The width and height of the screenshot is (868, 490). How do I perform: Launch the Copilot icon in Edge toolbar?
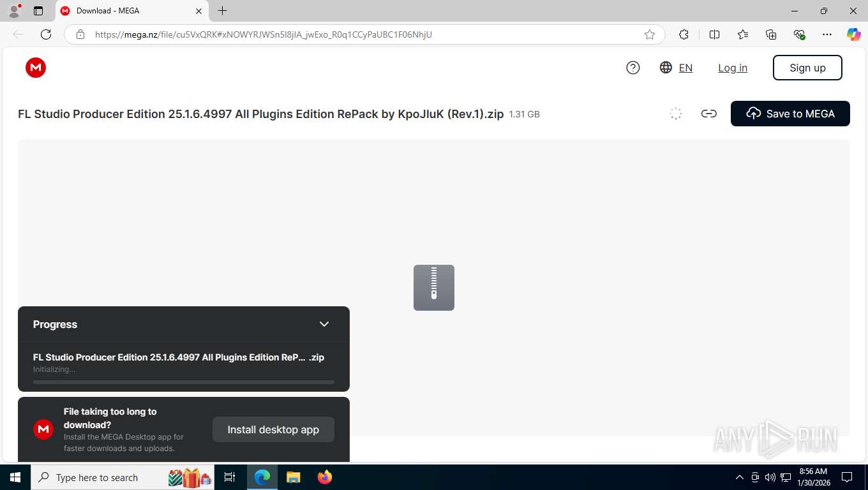coord(854,34)
